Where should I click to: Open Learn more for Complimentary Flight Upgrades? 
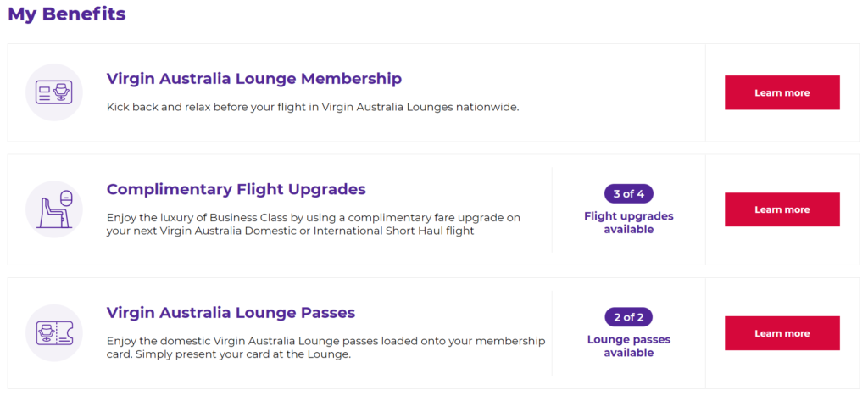click(x=782, y=209)
